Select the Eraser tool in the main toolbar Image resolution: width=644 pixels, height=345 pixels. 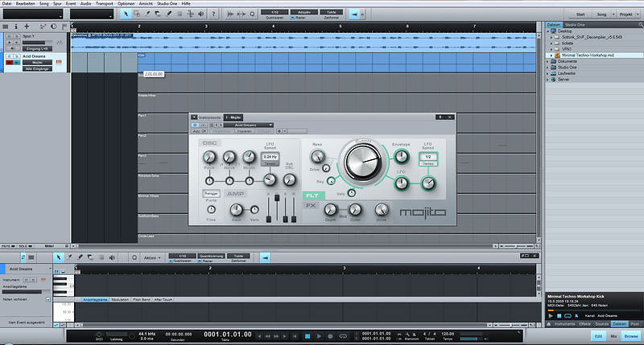(158, 14)
